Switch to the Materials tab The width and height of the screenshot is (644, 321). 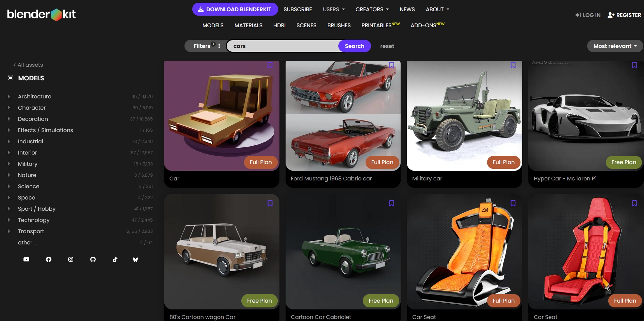tap(248, 26)
